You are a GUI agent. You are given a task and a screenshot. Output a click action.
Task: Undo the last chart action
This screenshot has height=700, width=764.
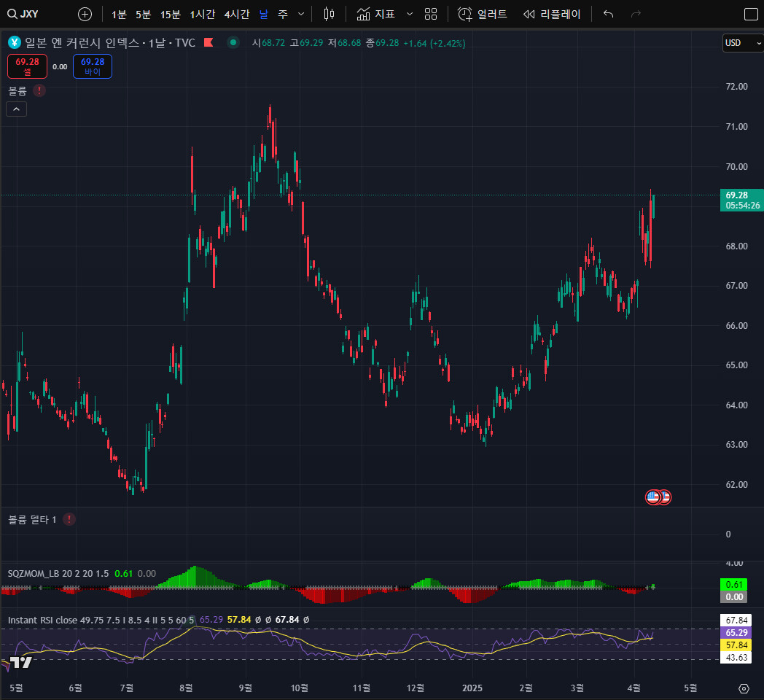tap(609, 14)
